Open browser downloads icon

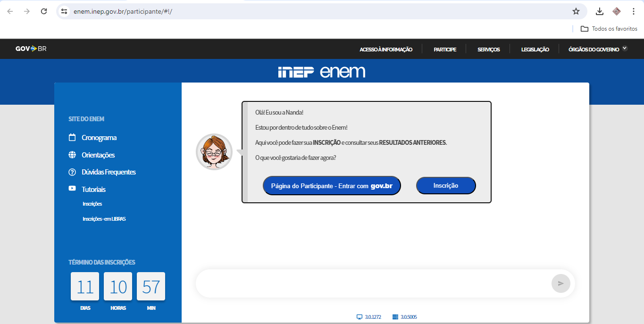pos(600,11)
